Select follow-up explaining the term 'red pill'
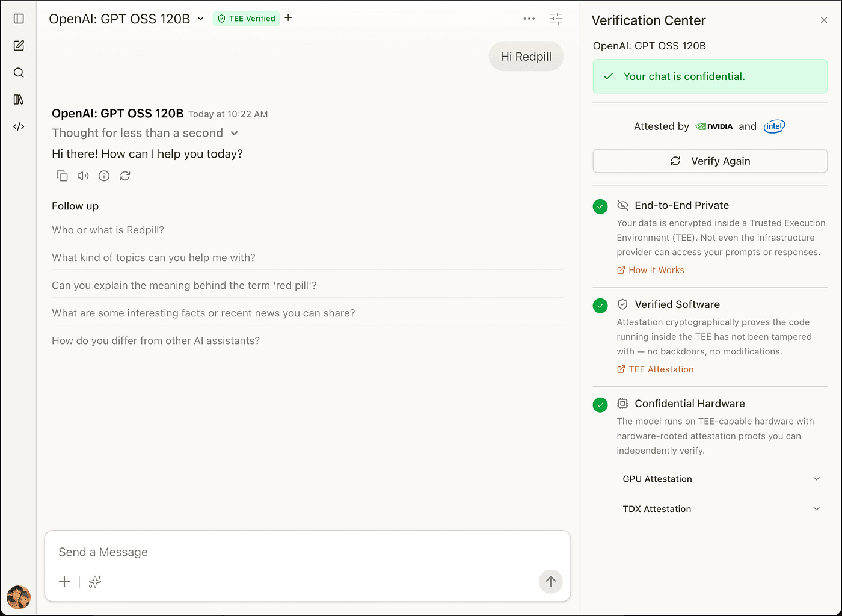The image size is (842, 616). [x=307, y=285]
